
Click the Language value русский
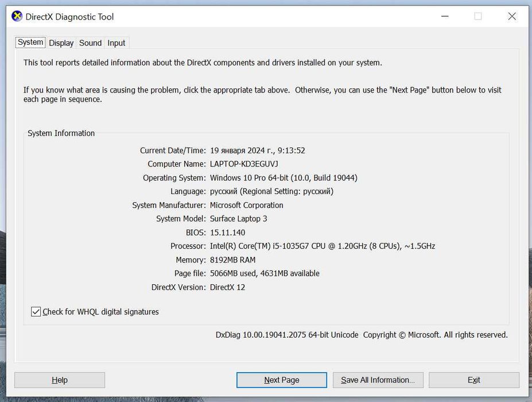point(272,191)
